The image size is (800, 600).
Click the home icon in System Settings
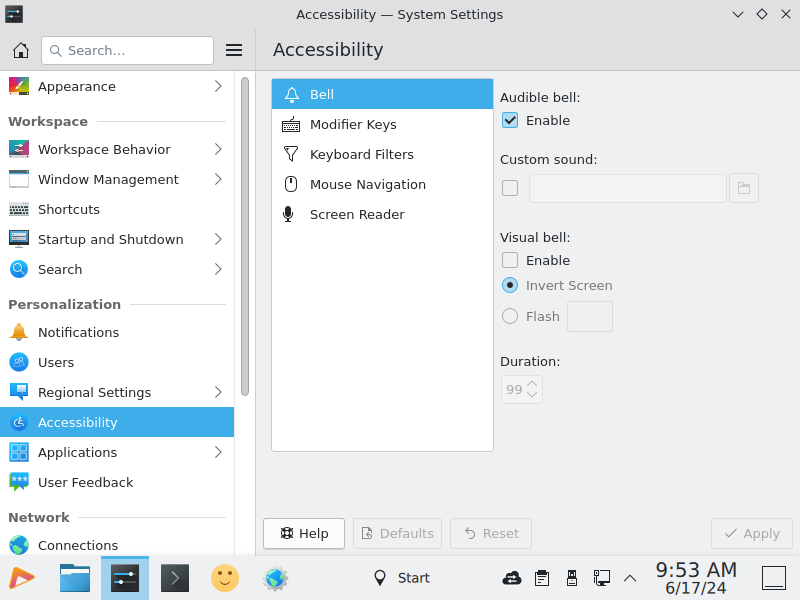[x=21, y=50]
